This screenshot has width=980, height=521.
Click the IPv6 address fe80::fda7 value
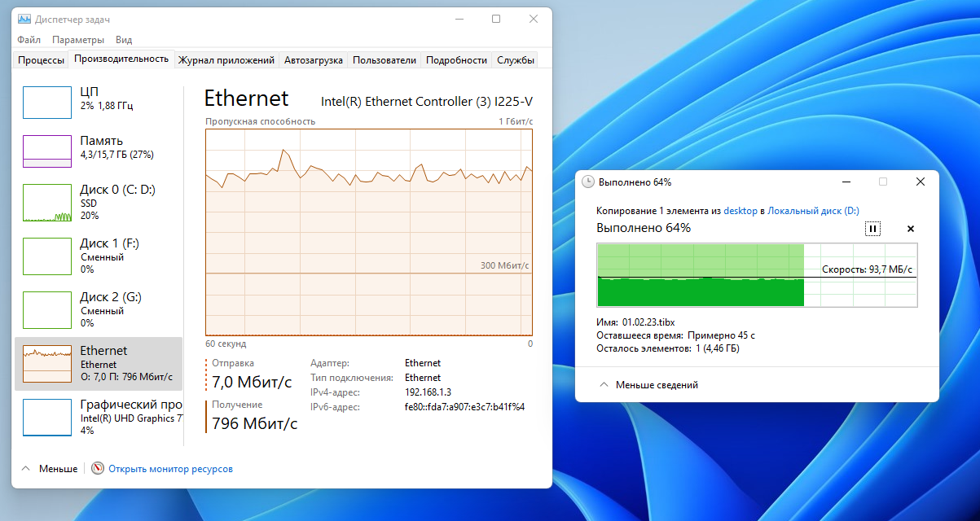(x=464, y=406)
